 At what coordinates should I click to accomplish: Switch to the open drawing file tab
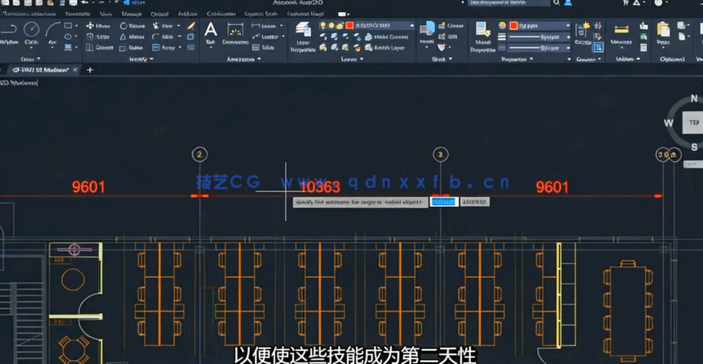click(44, 70)
